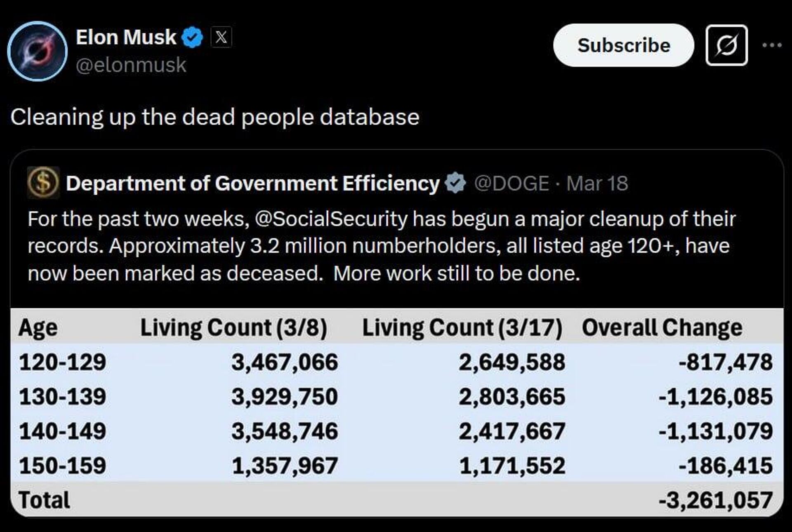792x532 pixels.
Task: Click Elon Musk's display name
Action: (x=126, y=36)
